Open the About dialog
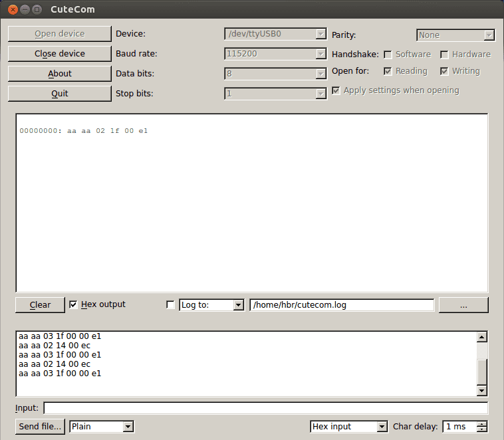504x440 pixels. tap(59, 74)
